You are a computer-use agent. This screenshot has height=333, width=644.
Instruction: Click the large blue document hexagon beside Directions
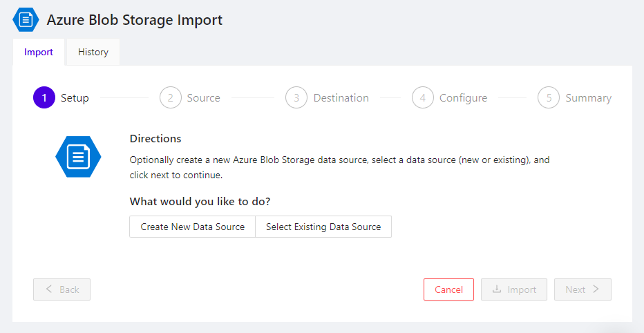coord(78,157)
